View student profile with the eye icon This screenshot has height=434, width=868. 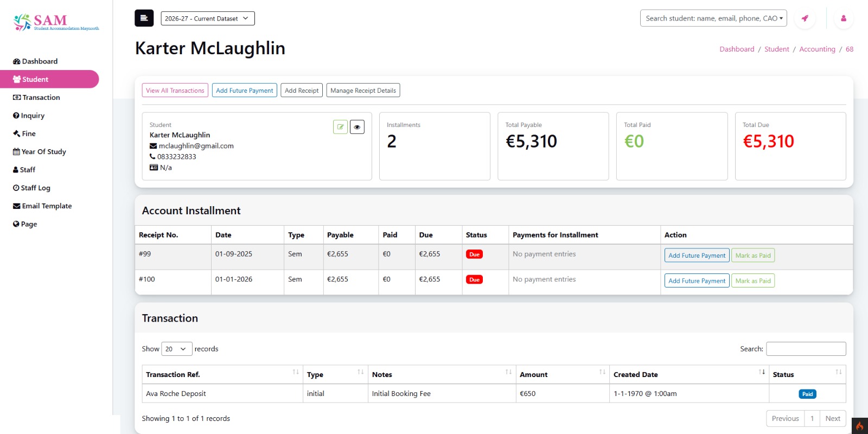[x=357, y=127]
